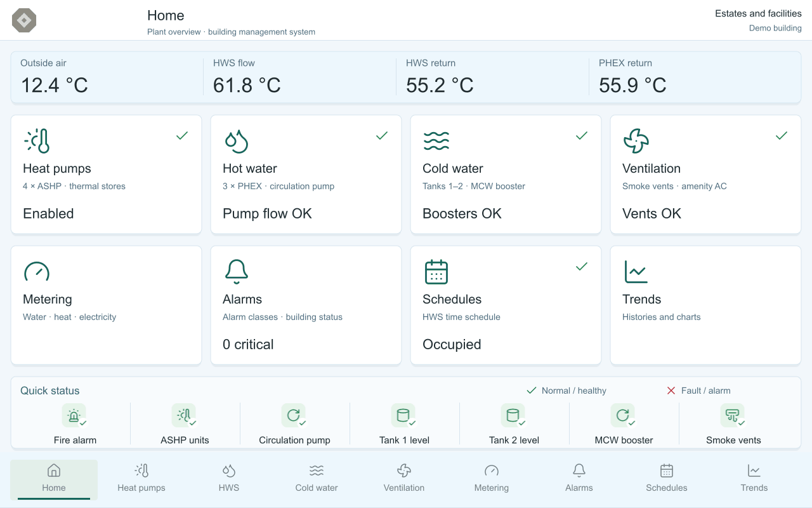812x508 pixels.
Task: Click the Fire alarm label
Action: click(75, 440)
